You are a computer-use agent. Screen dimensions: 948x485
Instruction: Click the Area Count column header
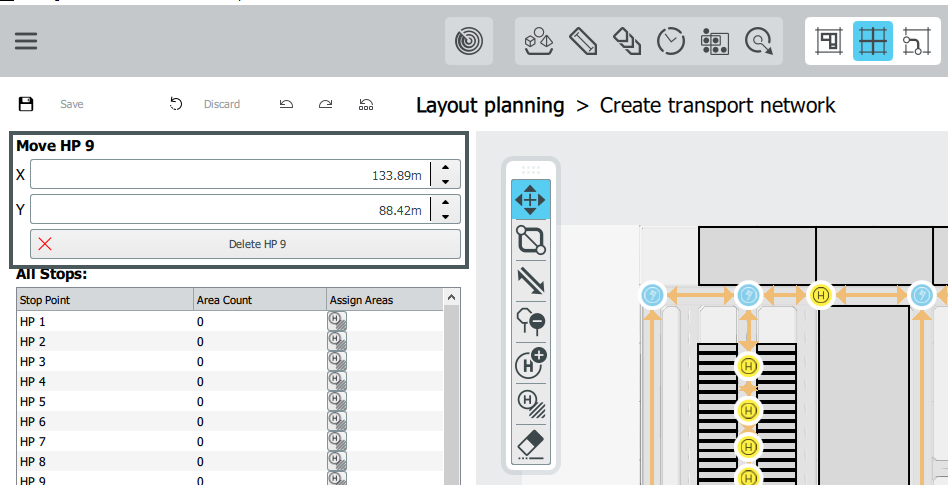(260, 300)
